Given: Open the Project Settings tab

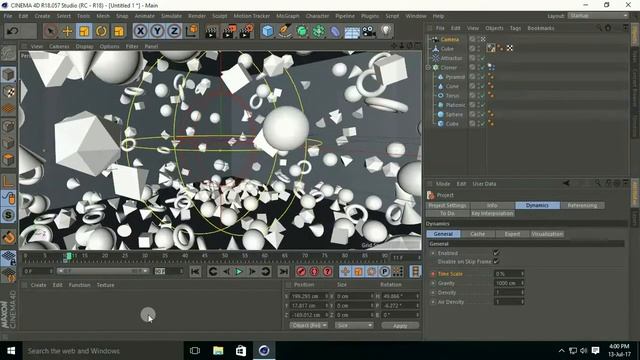Looking at the screenshot, I should (448, 205).
